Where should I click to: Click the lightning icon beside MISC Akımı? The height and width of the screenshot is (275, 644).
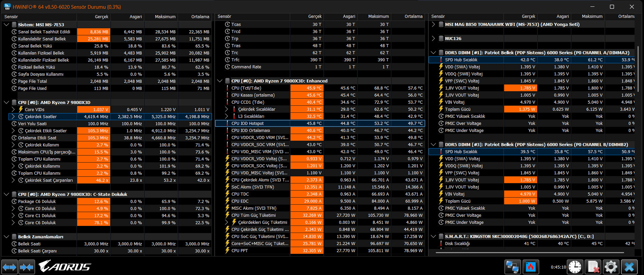(x=227, y=208)
